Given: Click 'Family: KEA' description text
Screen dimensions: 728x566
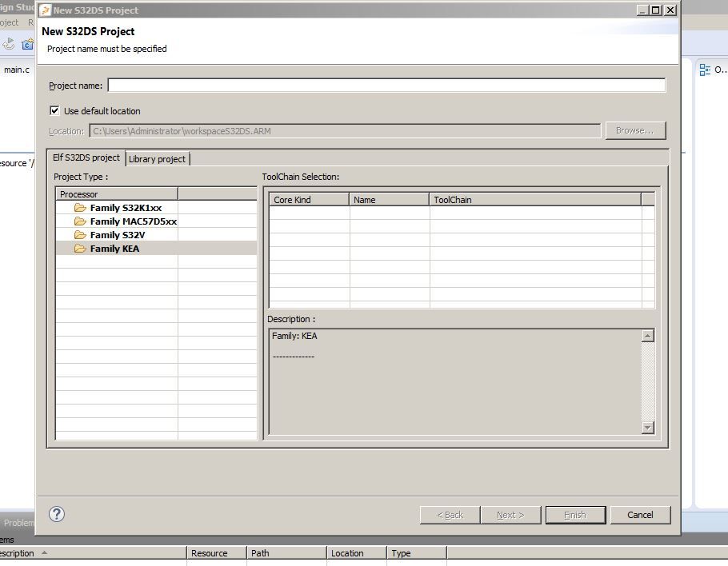Looking at the screenshot, I should tap(294, 336).
